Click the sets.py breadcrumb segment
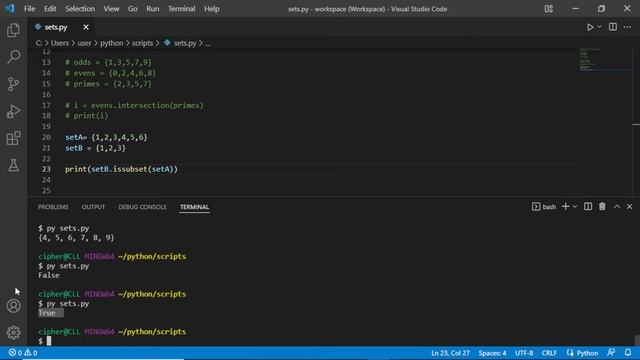Screen dimensions: 640x360 [x=180, y=43]
